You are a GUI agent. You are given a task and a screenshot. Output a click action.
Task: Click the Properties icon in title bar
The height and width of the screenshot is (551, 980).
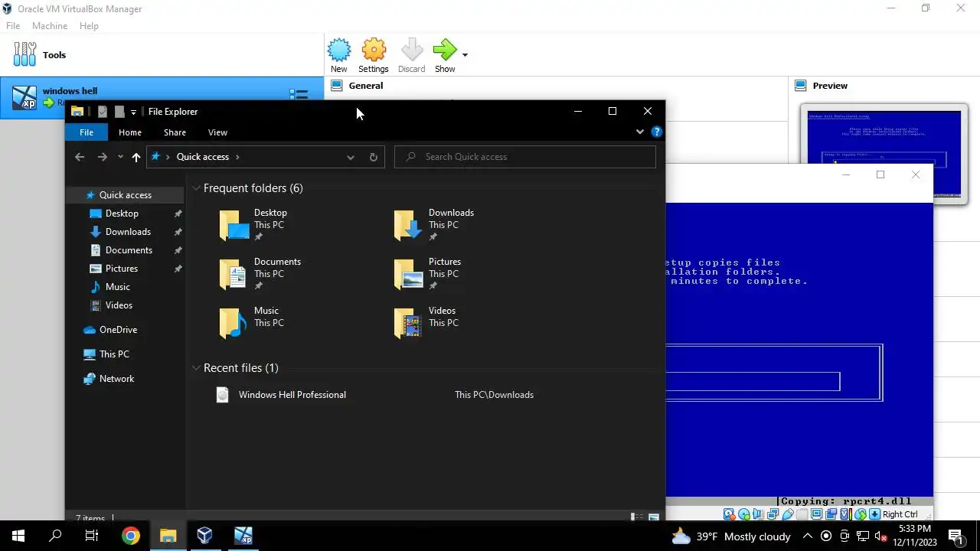coord(102,112)
